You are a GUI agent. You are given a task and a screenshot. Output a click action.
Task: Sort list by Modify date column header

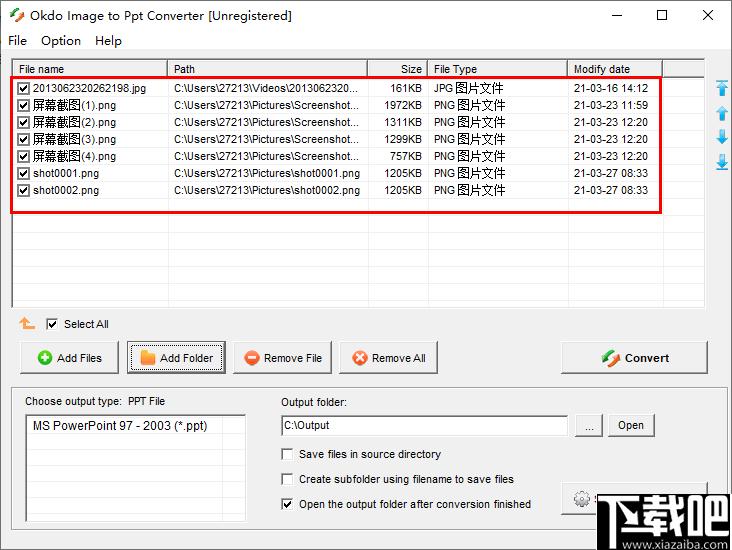(x=615, y=69)
